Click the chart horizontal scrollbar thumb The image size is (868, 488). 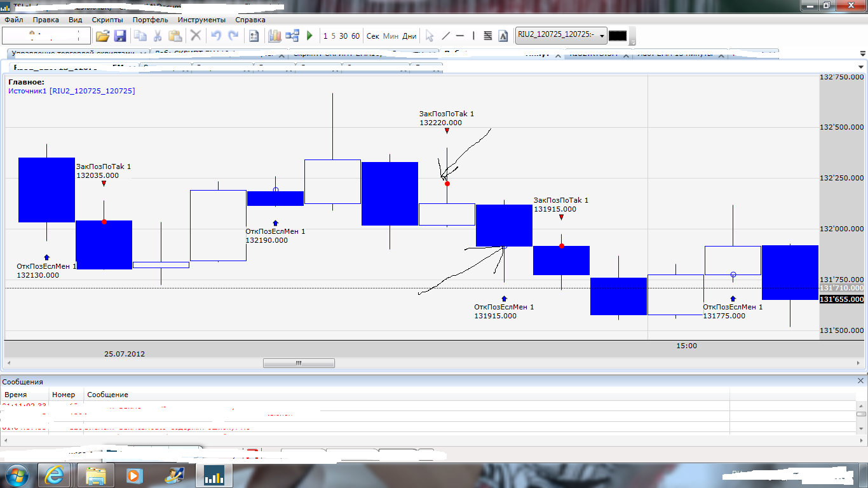(299, 363)
